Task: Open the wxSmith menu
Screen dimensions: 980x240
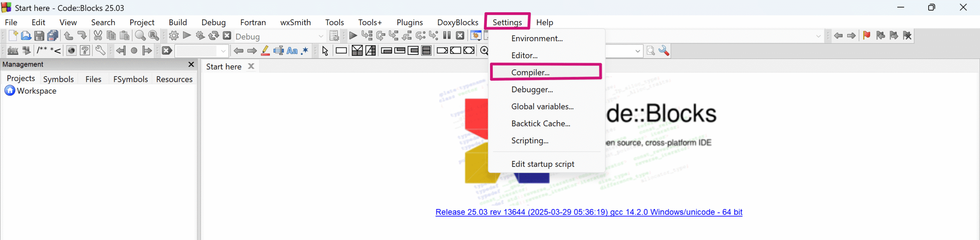Action: click(296, 22)
